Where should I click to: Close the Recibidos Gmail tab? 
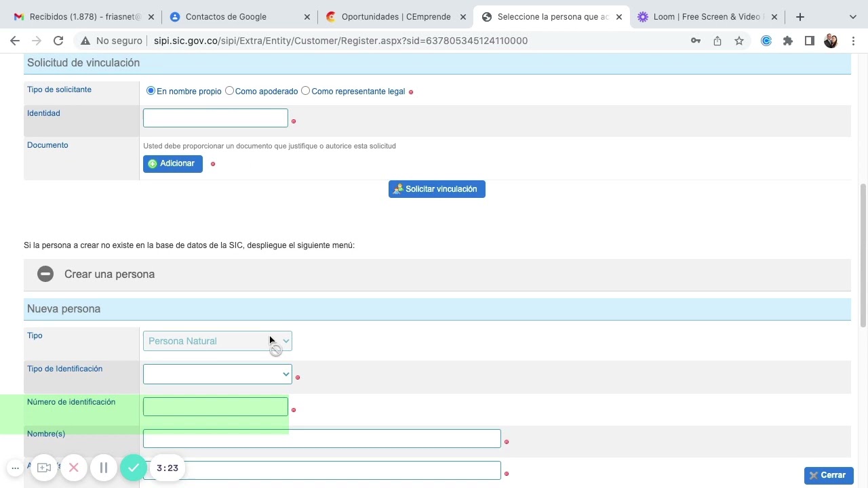[151, 17]
